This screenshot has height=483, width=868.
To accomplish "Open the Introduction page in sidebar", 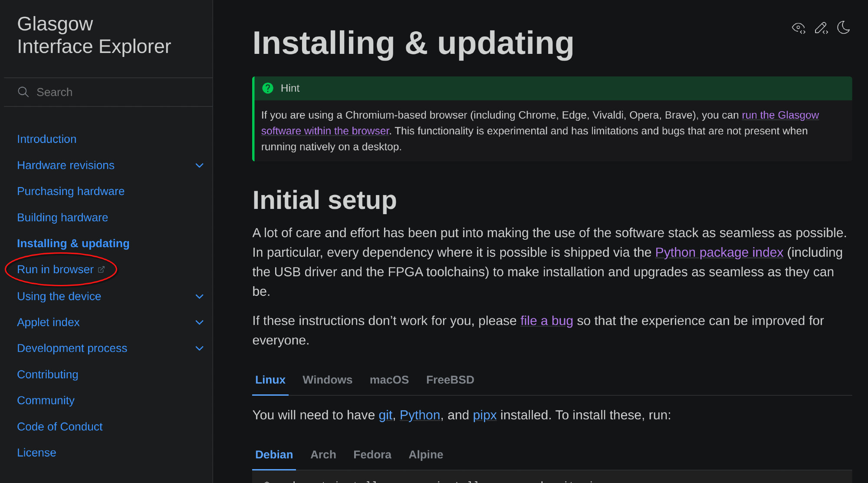I will 46,139.
